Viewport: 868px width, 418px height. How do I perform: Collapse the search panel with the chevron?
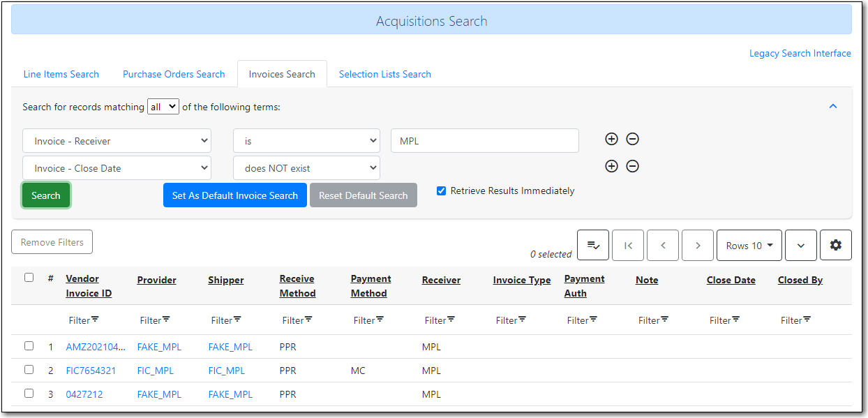point(832,106)
